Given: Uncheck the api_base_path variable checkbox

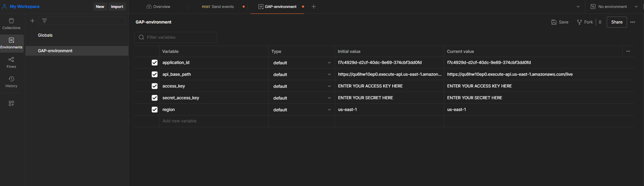Looking at the screenshot, I should [155, 74].
